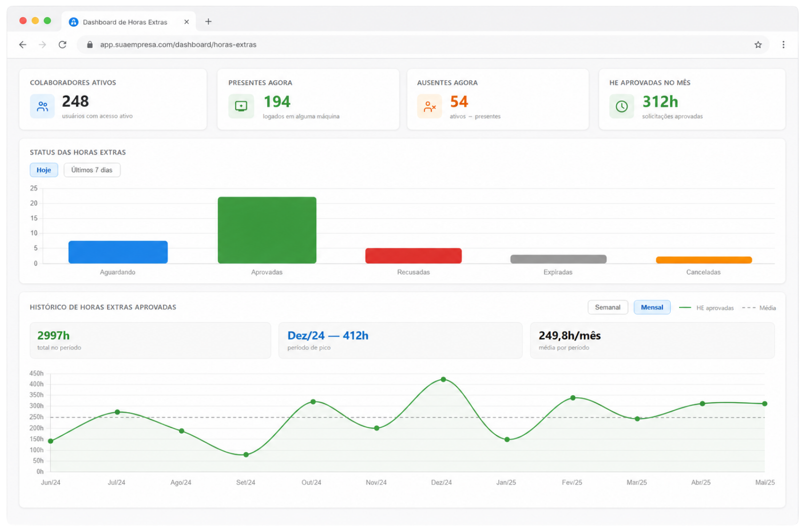The width and height of the screenshot is (805, 532).
Task: Click the Mar/25 data point on line chart
Action: pyautogui.click(x=638, y=419)
